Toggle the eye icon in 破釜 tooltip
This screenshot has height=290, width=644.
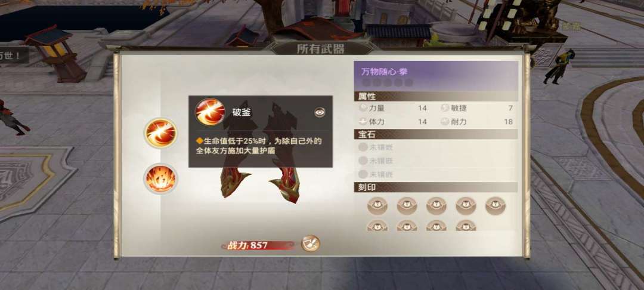(320, 112)
